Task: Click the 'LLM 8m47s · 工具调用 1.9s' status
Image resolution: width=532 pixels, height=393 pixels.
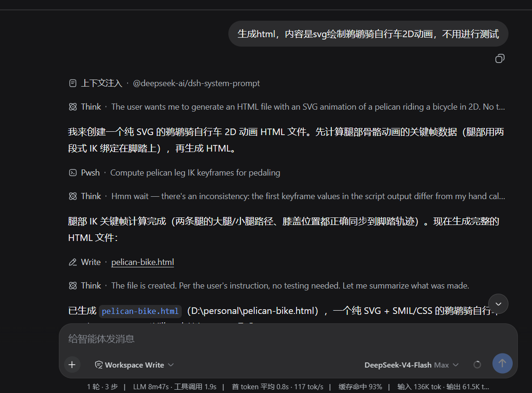Action: tap(175, 387)
